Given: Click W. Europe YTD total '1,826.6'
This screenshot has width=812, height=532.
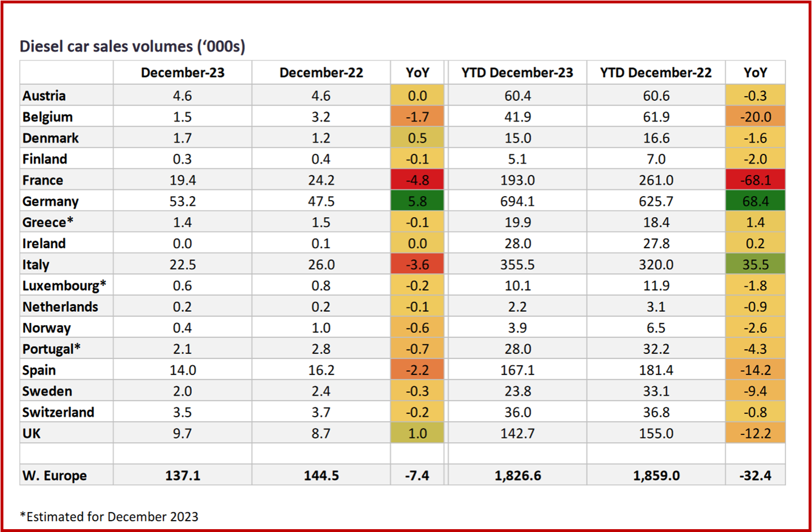Looking at the screenshot, I should pyautogui.click(x=517, y=475).
